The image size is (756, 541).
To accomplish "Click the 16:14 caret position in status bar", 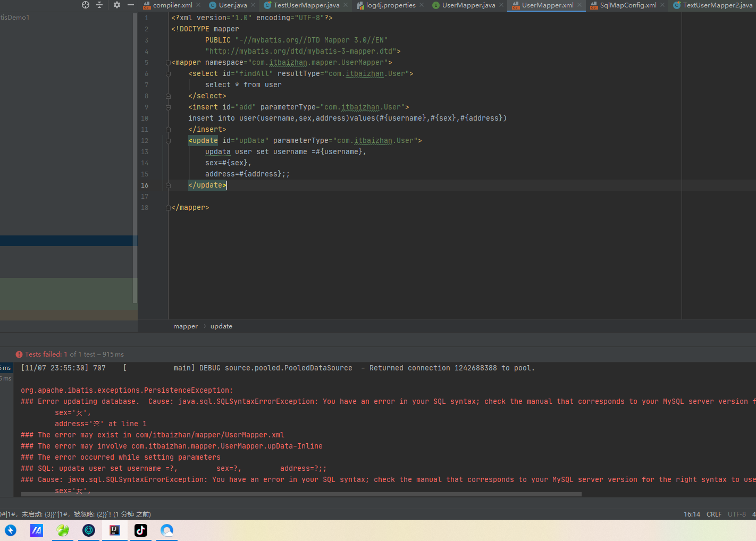I will click(x=692, y=514).
